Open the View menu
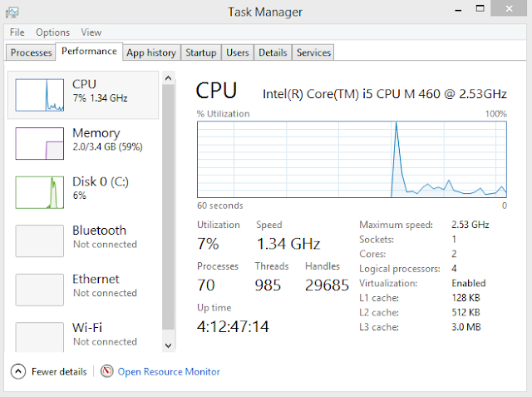This screenshot has height=397, width=532. (x=91, y=32)
